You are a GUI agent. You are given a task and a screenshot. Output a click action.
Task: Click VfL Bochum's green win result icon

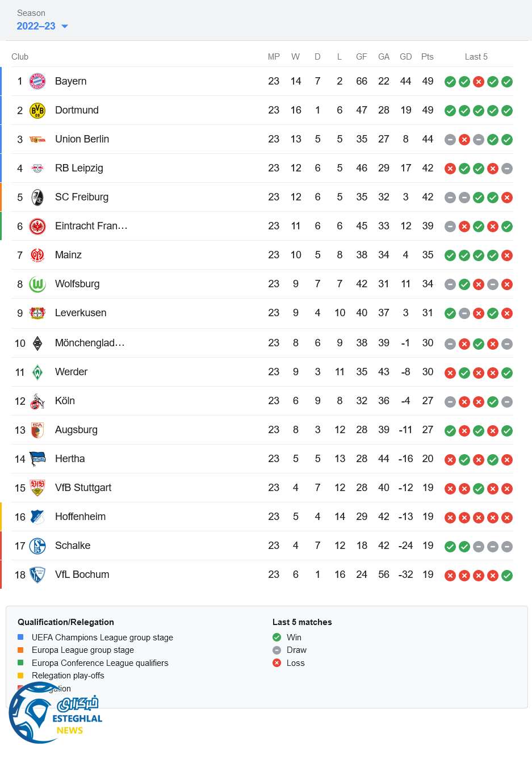pos(507,575)
